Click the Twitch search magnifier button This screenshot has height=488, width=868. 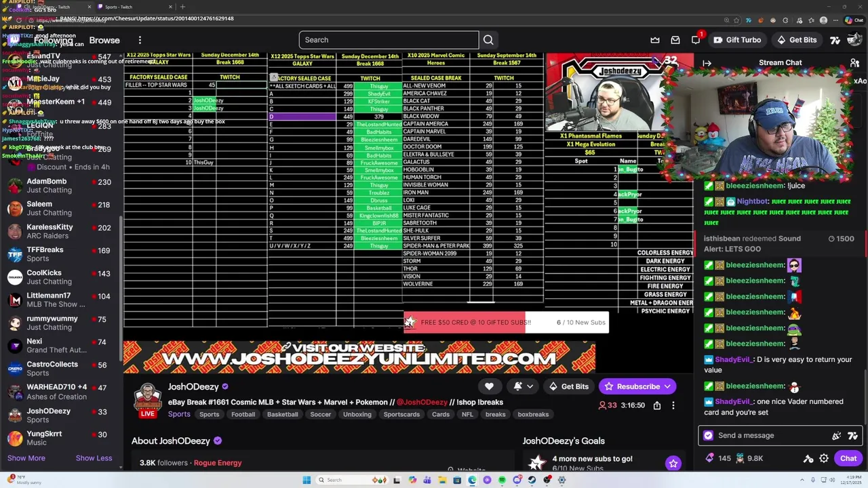(x=488, y=40)
